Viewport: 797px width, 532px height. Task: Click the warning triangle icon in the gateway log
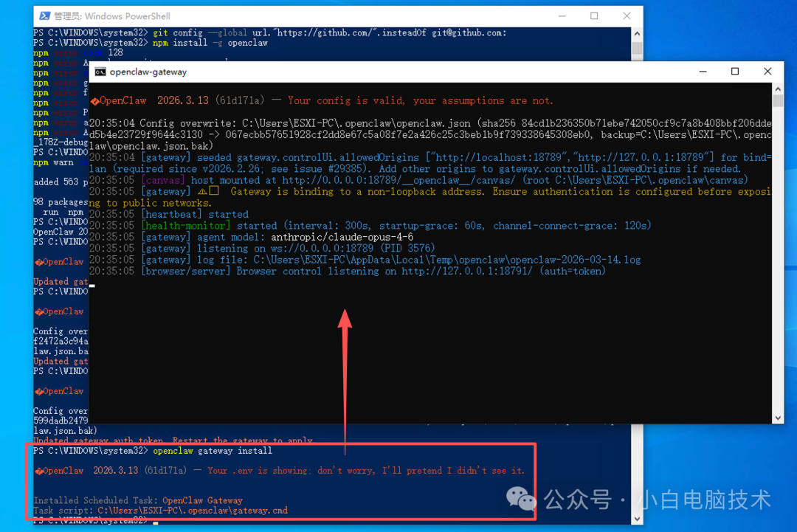(202, 192)
